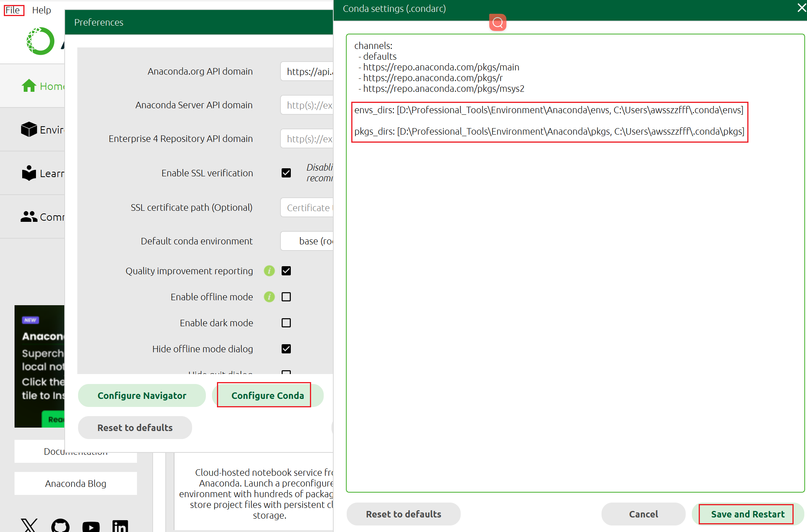Screen dimensions: 807x532
Task: Uncheck Enable SSL verification checkbox
Action: pos(286,173)
